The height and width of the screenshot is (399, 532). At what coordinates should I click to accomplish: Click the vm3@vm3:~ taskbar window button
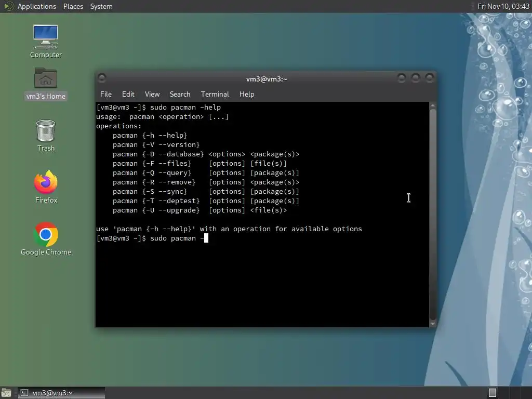pyautogui.click(x=61, y=393)
